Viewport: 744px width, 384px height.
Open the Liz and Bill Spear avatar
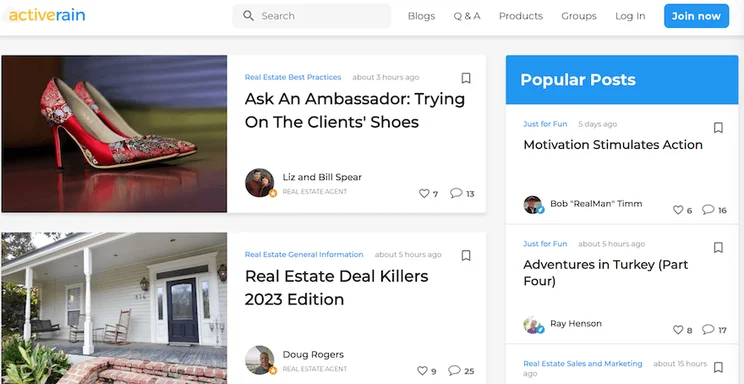pos(260,183)
